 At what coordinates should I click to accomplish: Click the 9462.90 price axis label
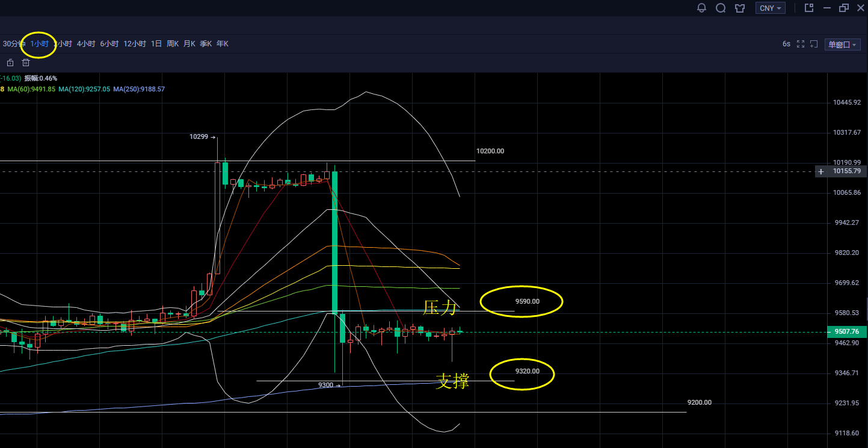(x=848, y=343)
